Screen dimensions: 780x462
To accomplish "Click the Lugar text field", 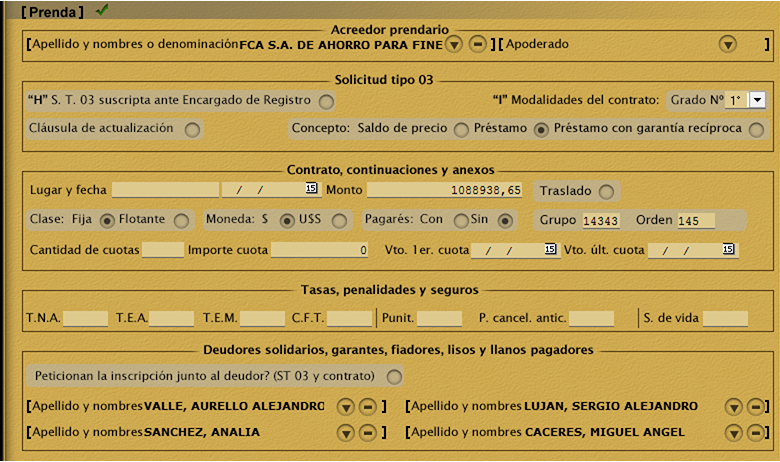I will click(x=165, y=189).
